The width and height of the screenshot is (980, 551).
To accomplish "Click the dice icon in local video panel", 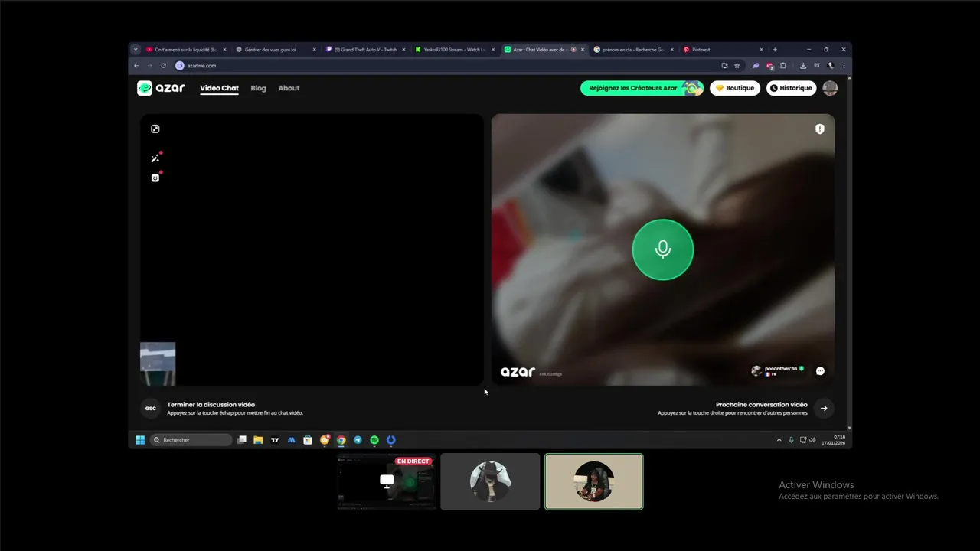I will coord(155,129).
